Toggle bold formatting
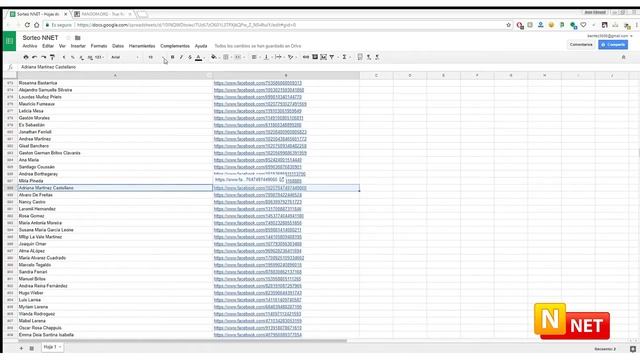 click(x=172, y=57)
